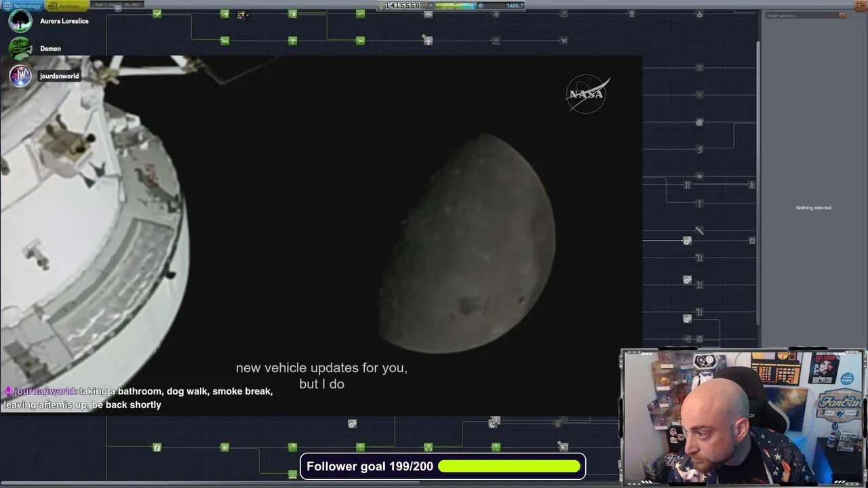Select the white aircraft node after the second-row greens

[x=428, y=41]
